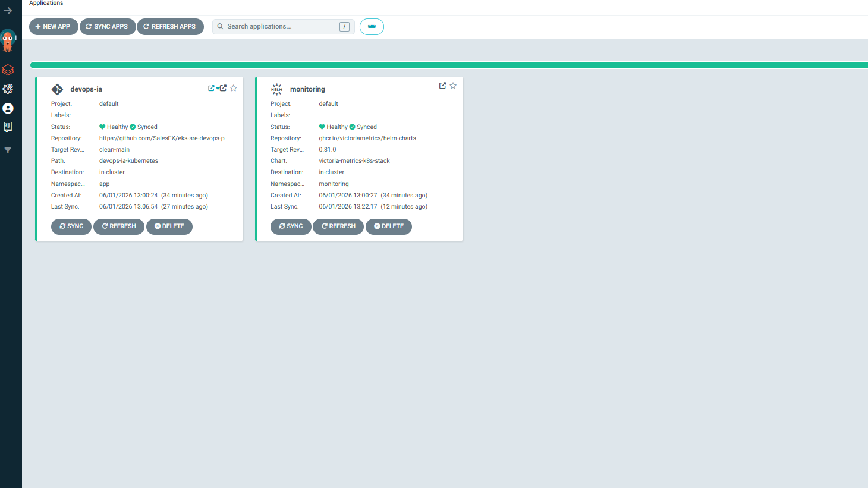Delete the devops-ia application
The width and height of the screenshot is (868, 488).
click(x=169, y=226)
